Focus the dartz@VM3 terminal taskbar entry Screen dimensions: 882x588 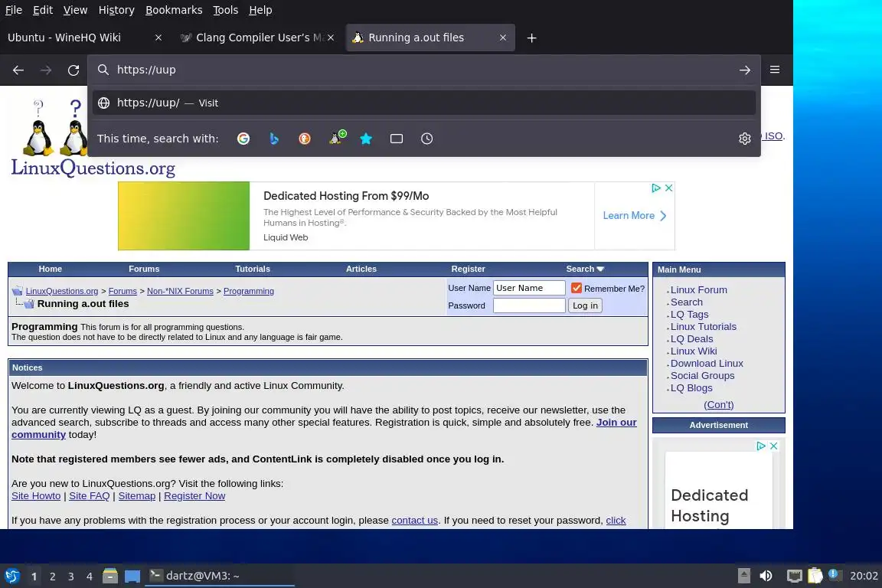220,576
